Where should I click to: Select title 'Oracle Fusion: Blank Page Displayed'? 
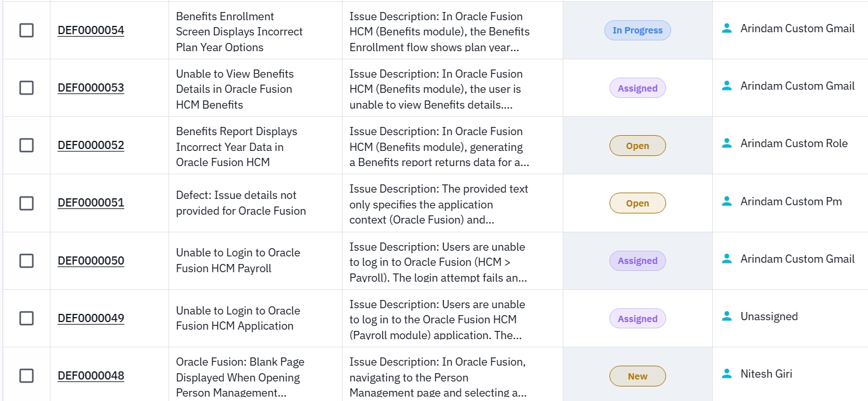[x=240, y=377]
